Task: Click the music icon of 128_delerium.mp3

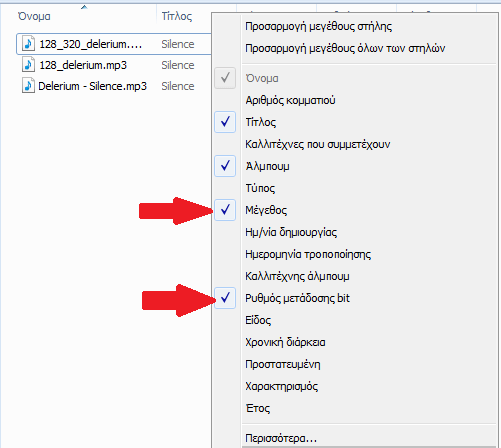Action: click(28, 65)
